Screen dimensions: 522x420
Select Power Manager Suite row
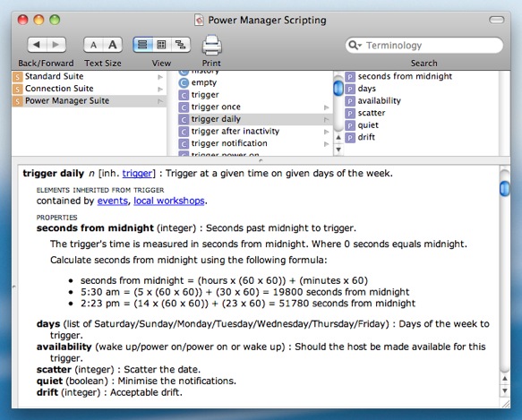coord(89,101)
